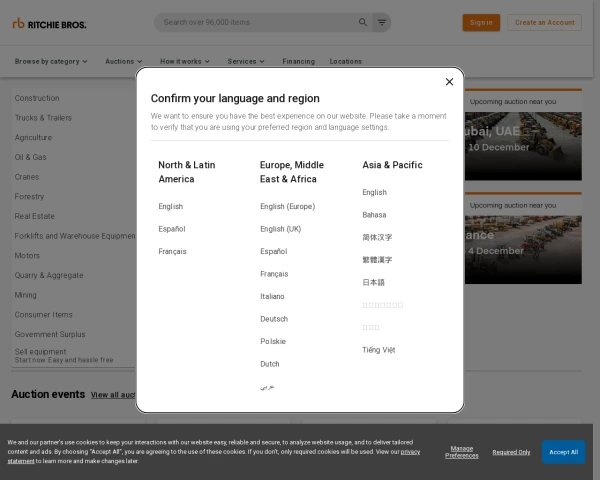
Task: Select Tiếng Việt under Asia & Pacific
Action: pos(379,350)
